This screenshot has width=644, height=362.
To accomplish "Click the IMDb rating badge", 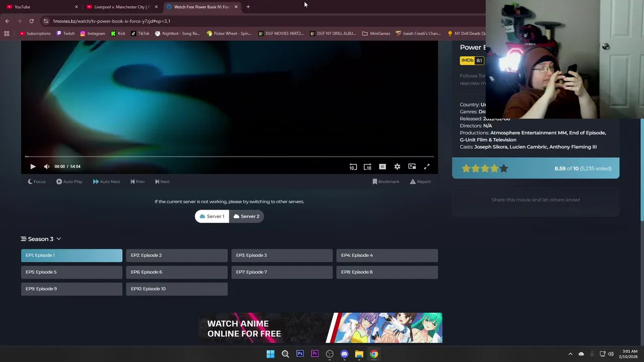I will coord(472,60).
